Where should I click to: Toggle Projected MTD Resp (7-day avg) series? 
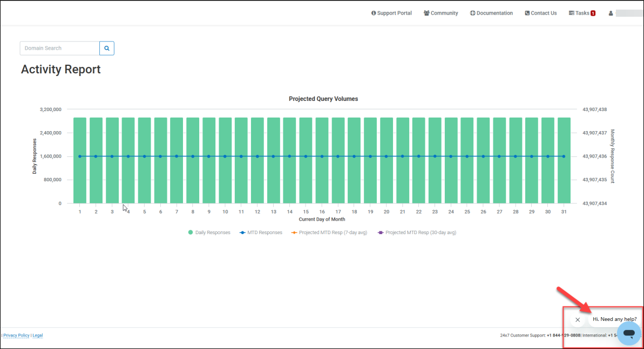point(329,232)
